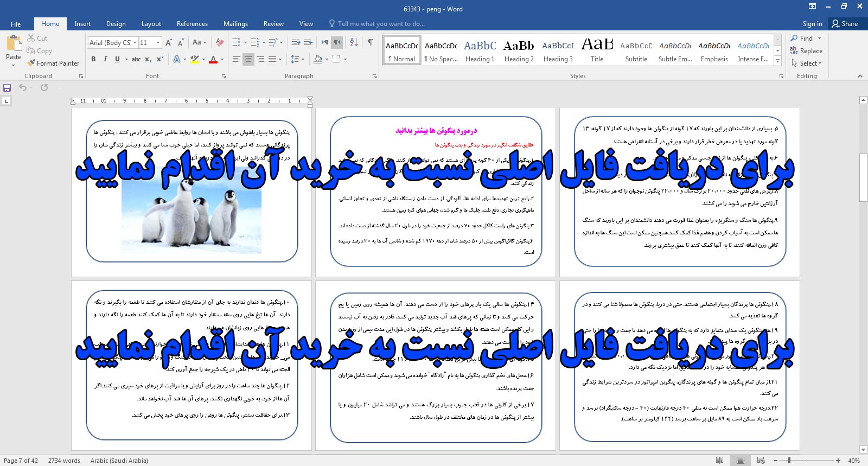
Task: Open the font name dropdown
Action: [x=135, y=43]
